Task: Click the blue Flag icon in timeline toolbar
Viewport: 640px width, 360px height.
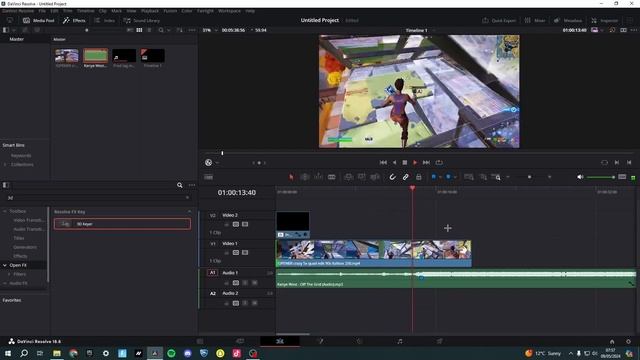Action: (x=433, y=177)
